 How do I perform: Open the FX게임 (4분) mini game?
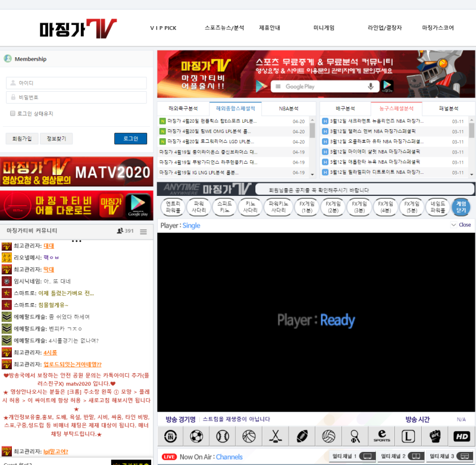click(x=386, y=207)
